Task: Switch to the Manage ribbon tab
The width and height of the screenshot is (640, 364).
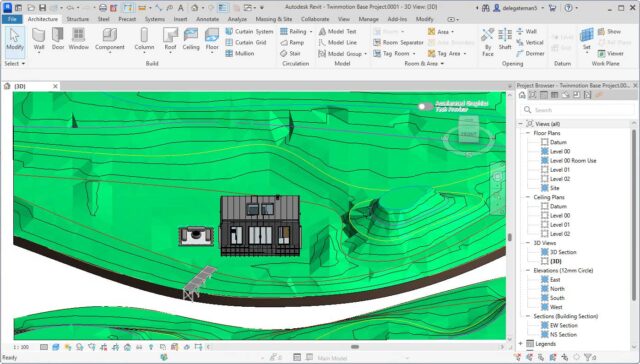Action: [x=369, y=19]
